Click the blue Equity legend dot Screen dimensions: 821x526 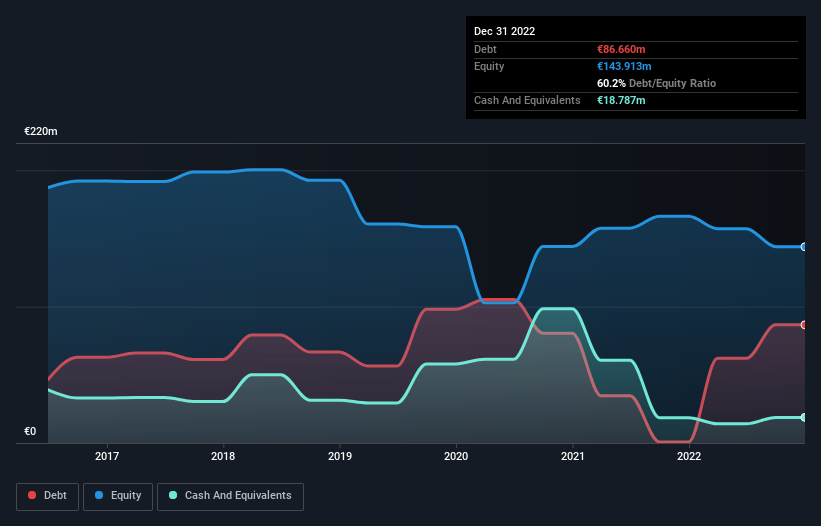(x=99, y=495)
